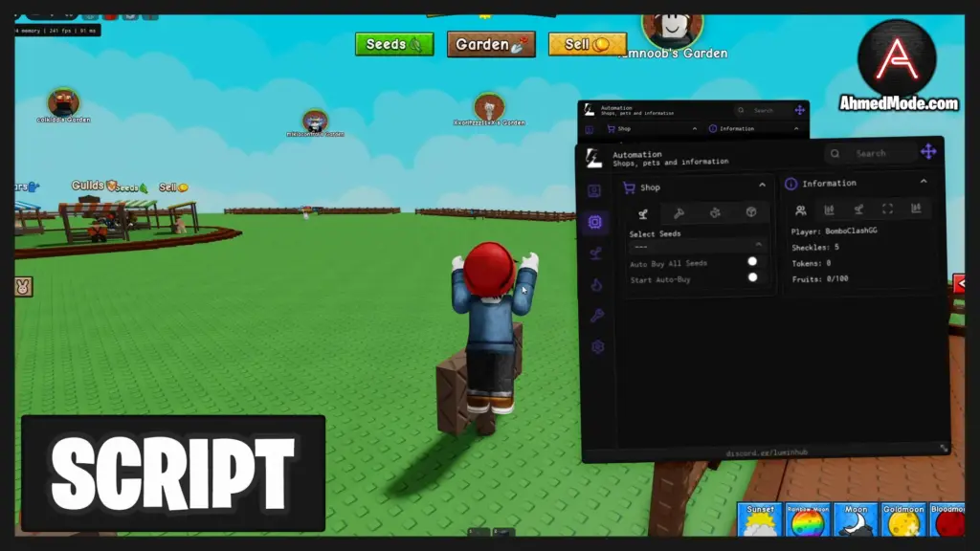Select the Rainbow Moon weather icon
Image resolution: width=980 pixels, height=551 pixels.
(808, 519)
